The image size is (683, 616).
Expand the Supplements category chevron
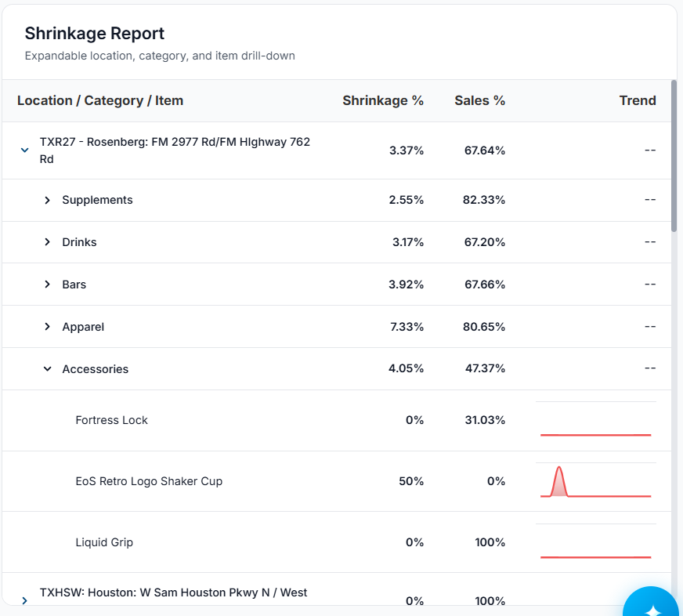(x=48, y=200)
